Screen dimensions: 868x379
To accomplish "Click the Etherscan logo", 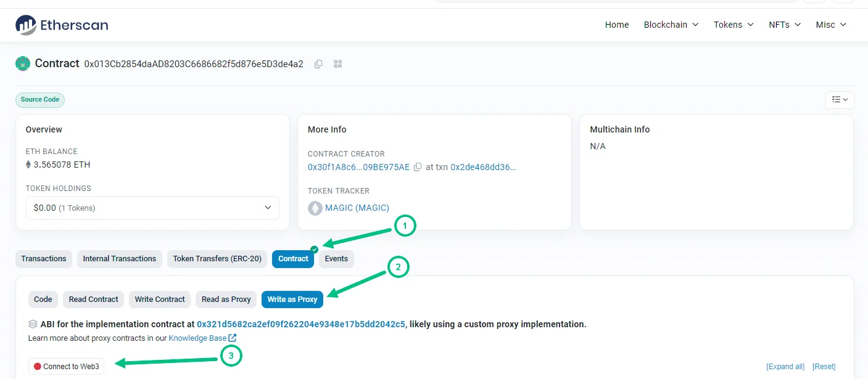I will pos(62,25).
